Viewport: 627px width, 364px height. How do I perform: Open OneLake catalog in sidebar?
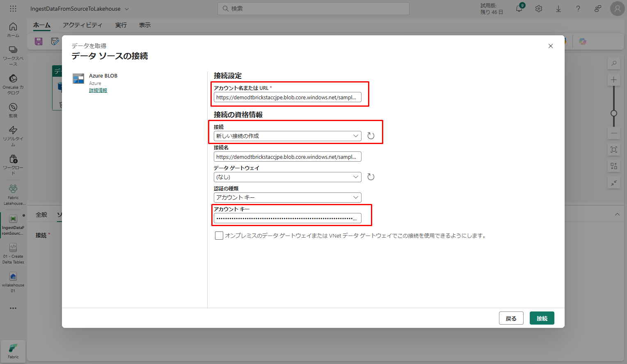pos(13,85)
